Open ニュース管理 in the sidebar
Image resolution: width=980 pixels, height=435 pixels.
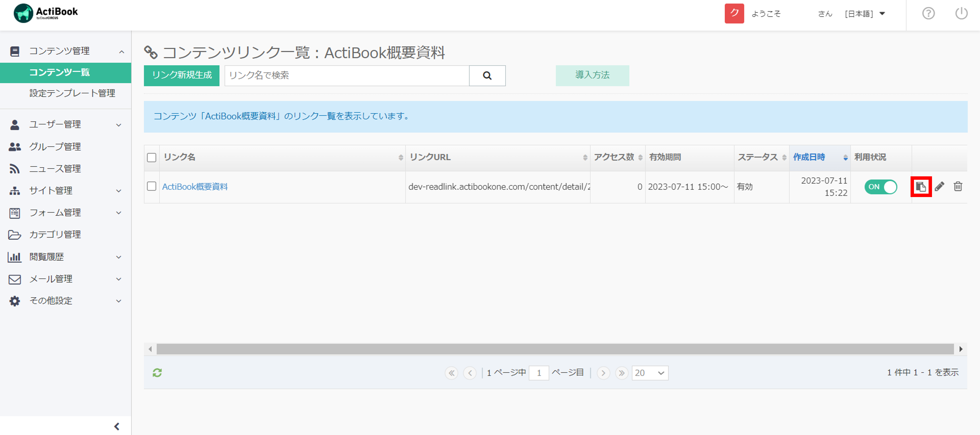click(x=55, y=169)
